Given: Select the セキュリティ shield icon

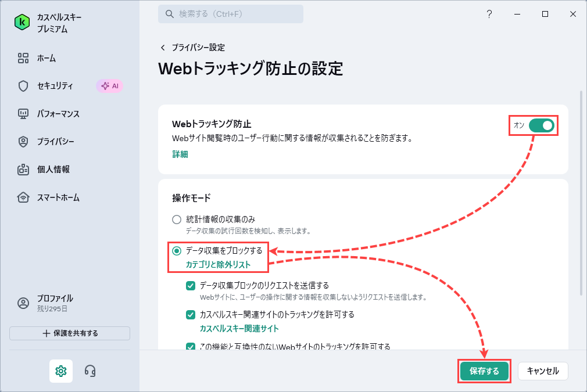Looking at the screenshot, I should pos(23,86).
